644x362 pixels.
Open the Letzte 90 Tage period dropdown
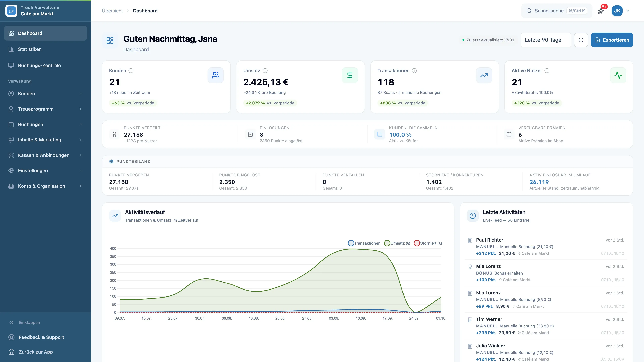click(x=546, y=40)
